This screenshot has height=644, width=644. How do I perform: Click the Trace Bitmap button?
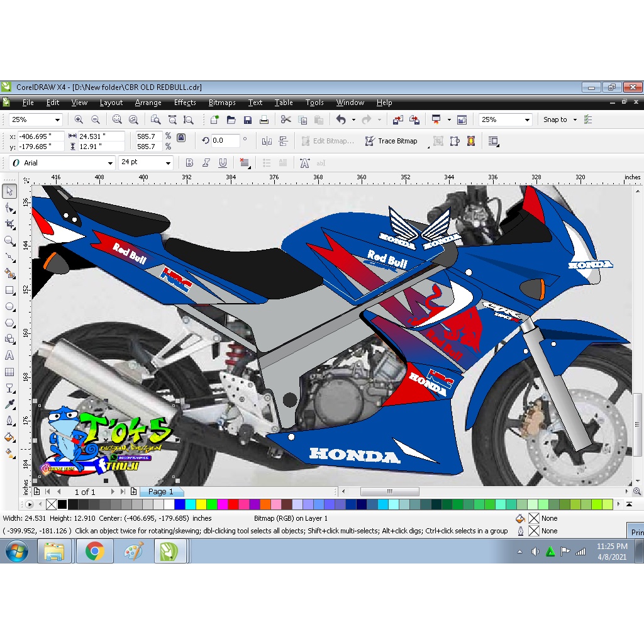pyautogui.click(x=391, y=141)
